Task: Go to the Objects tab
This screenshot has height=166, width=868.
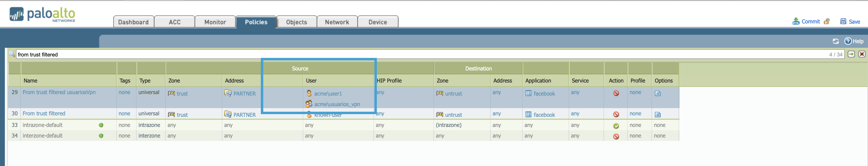Action: point(296,22)
